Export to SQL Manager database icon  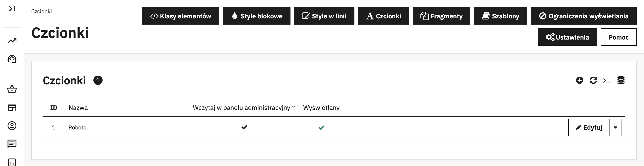pos(621,80)
